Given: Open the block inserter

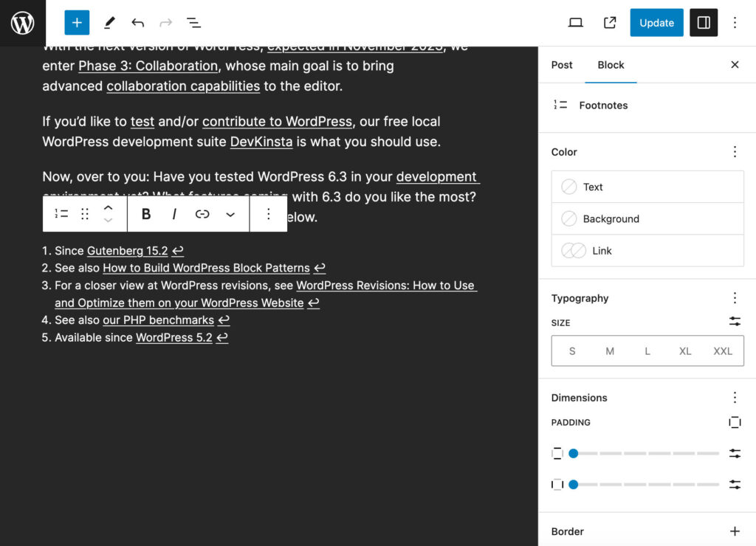Looking at the screenshot, I should pyautogui.click(x=76, y=22).
